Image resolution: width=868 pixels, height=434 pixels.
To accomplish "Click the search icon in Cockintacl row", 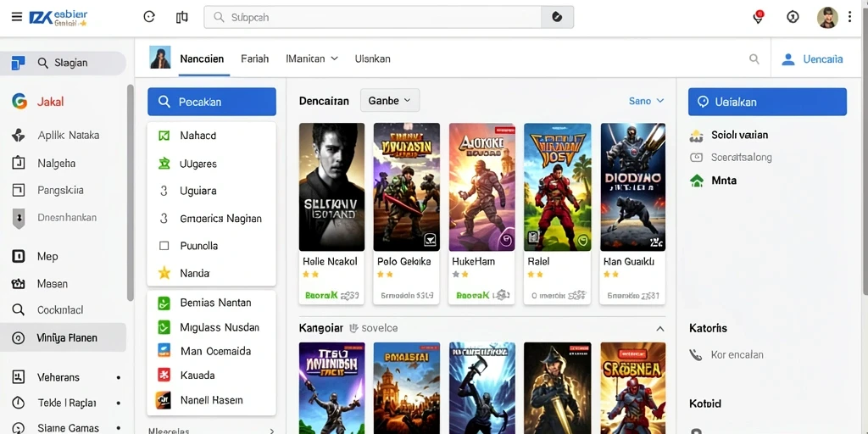I will pyautogui.click(x=19, y=310).
